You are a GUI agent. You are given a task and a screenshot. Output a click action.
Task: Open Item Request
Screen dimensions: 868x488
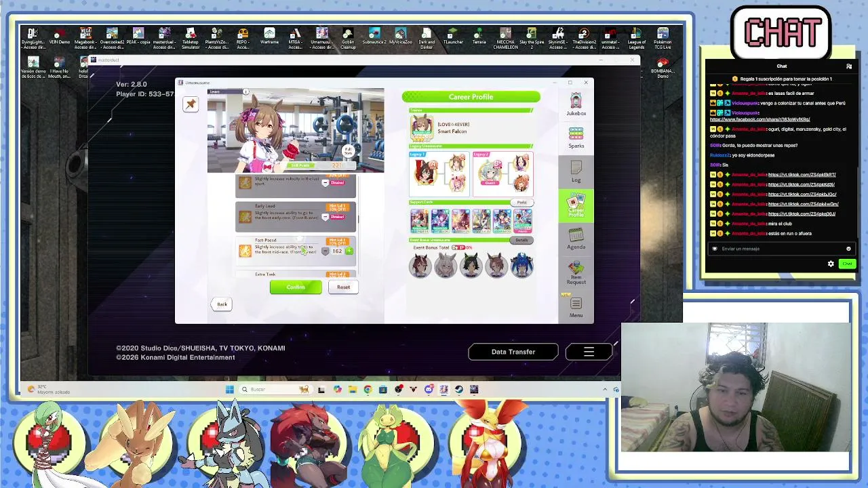point(576,273)
